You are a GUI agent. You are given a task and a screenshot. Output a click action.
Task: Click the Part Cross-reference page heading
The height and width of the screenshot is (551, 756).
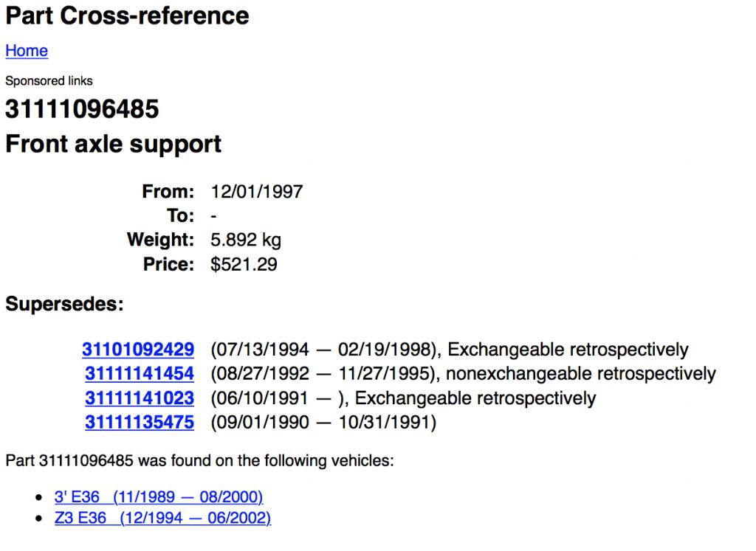click(128, 15)
